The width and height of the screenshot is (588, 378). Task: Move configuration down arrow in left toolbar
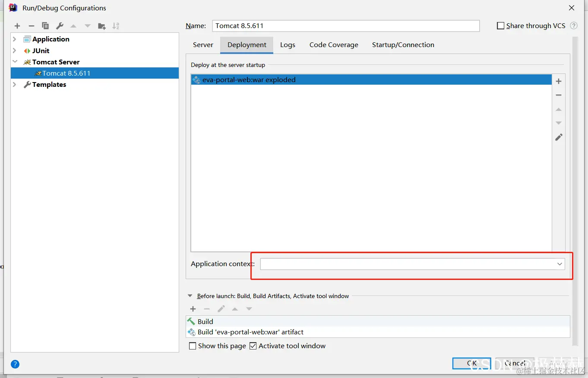tap(88, 26)
